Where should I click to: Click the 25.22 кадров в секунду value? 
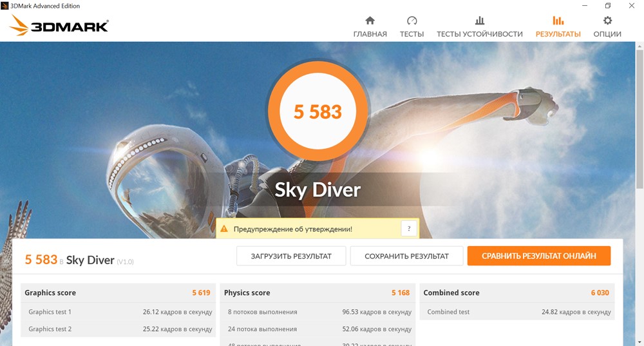[x=178, y=329]
